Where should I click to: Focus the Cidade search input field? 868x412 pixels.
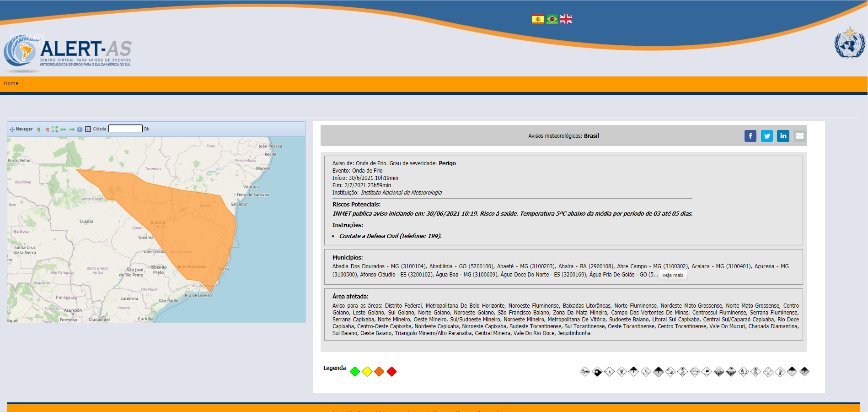(125, 129)
